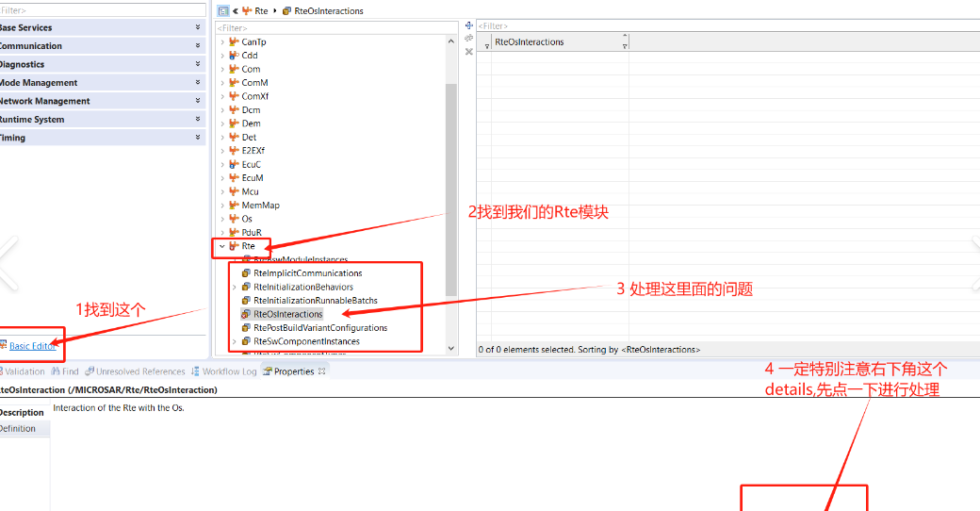The height and width of the screenshot is (511, 980).
Task: Open the RteOsInteractions column filter arrow
Action: (625, 46)
